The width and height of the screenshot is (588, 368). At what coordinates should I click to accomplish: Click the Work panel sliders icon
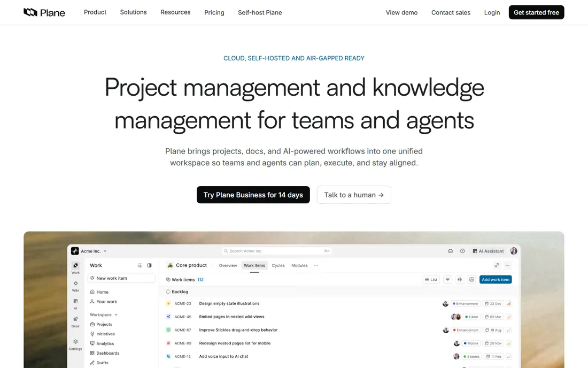[140, 265]
